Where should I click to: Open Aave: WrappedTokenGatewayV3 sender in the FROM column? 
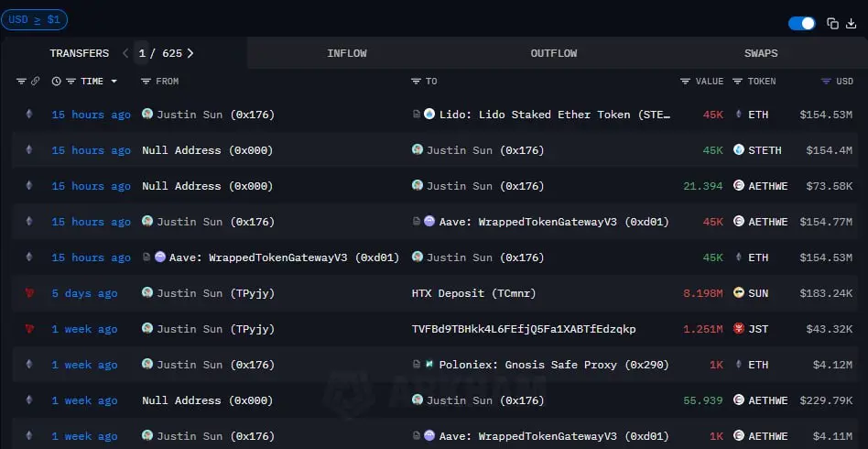coord(285,257)
